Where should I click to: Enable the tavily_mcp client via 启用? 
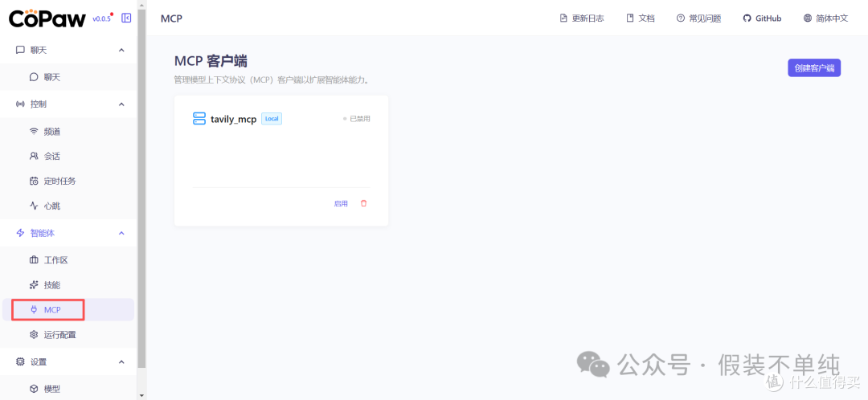click(341, 203)
